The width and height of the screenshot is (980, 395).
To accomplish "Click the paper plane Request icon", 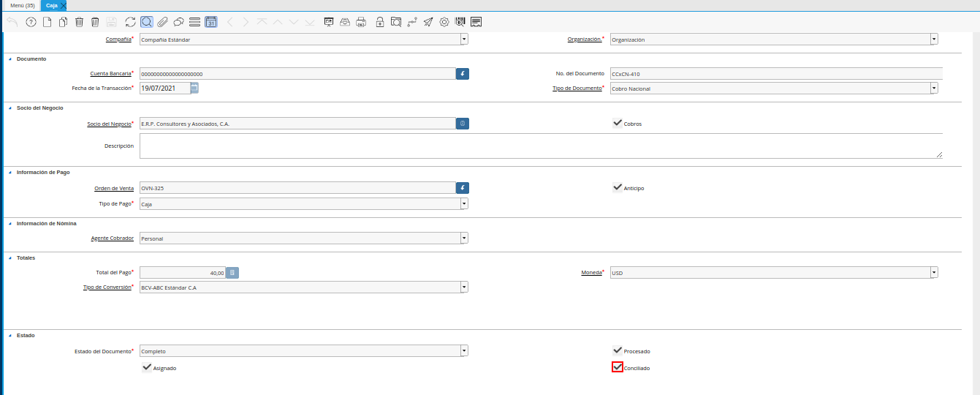I will pyautogui.click(x=428, y=22).
